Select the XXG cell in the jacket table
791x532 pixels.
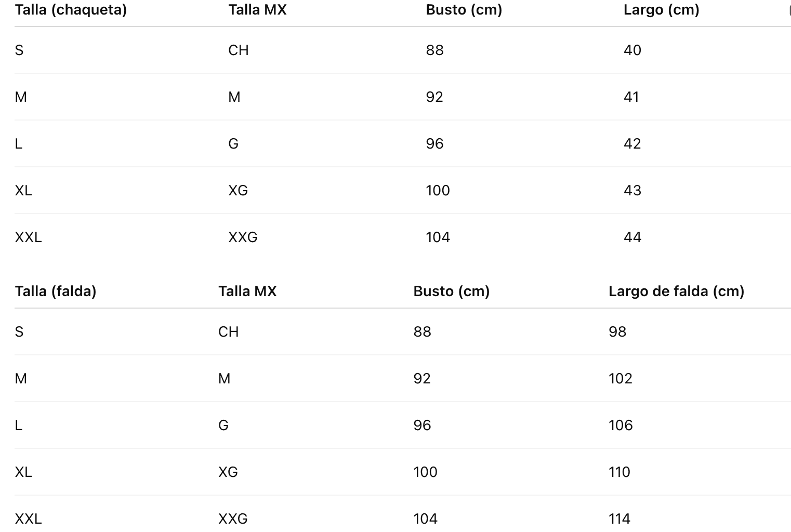coord(243,237)
